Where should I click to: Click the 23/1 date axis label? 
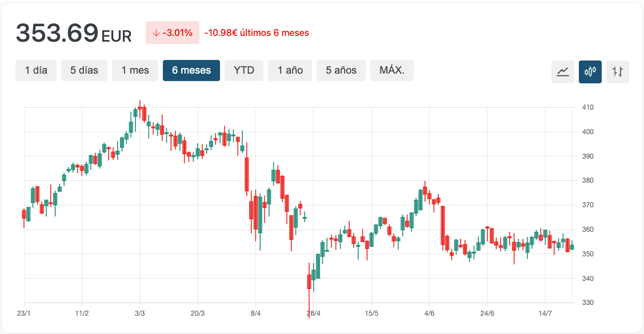point(24,313)
